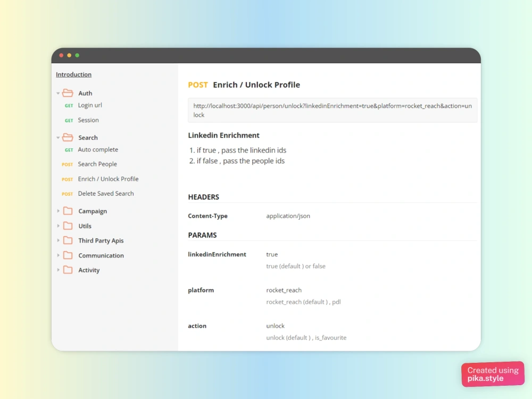
Task: Expand the Utils folder arrow
Action: point(58,226)
